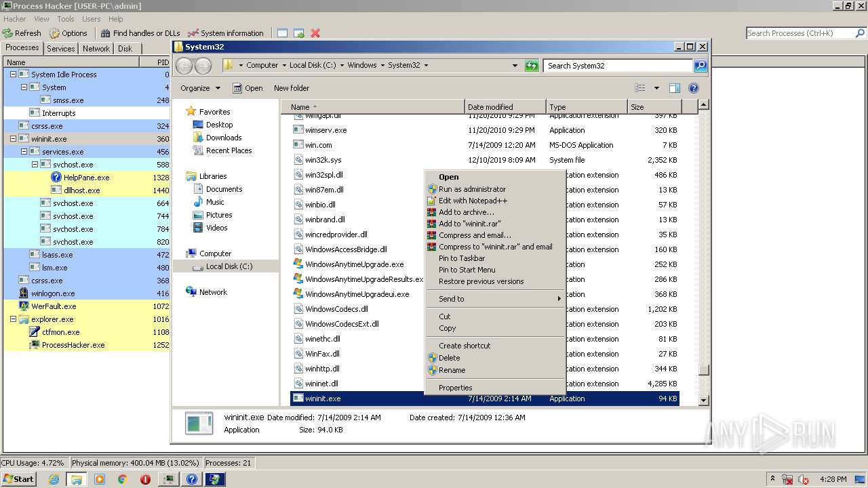The width and height of the screenshot is (868, 488).
Task: Select HelpPane.exe process icon
Action: point(56,178)
